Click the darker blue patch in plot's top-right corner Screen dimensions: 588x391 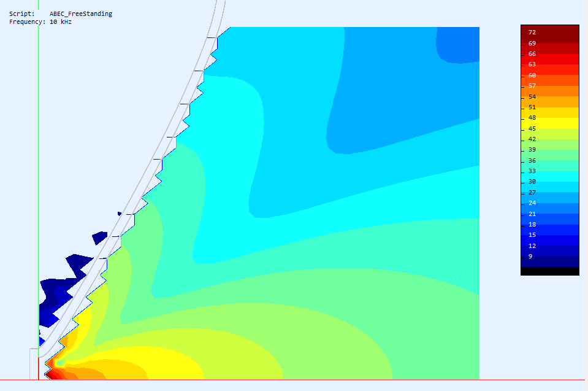[x=459, y=44]
